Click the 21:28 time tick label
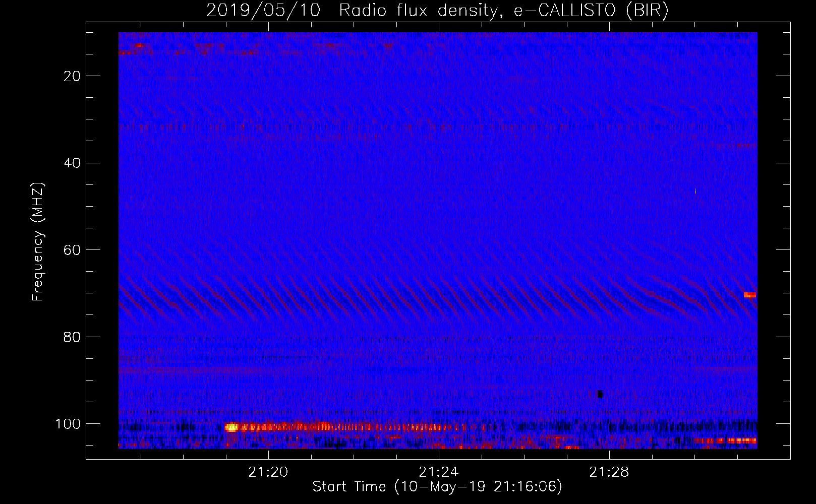The image size is (816, 504). click(x=609, y=472)
